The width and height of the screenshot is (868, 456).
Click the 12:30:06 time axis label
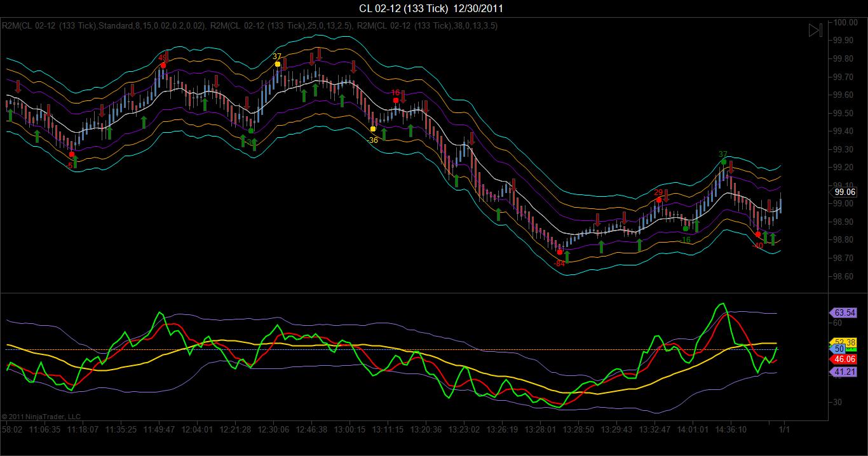[x=273, y=429]
